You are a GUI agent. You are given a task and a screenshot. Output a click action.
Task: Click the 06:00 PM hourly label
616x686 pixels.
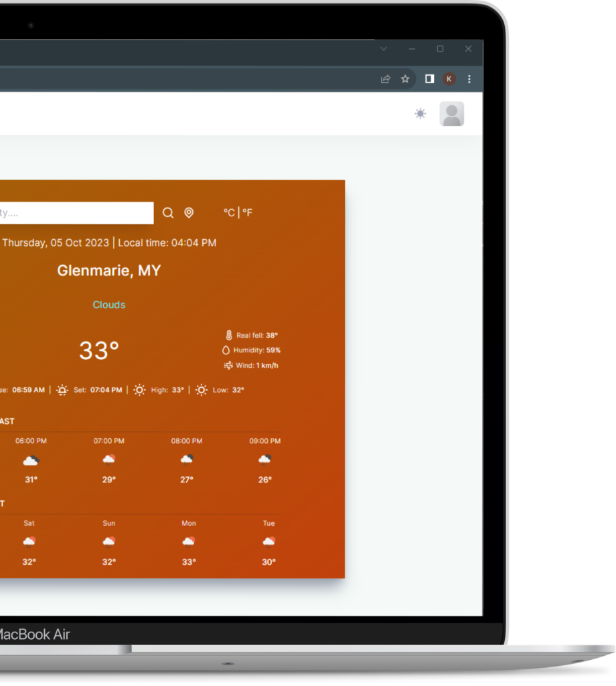(31, 441)
